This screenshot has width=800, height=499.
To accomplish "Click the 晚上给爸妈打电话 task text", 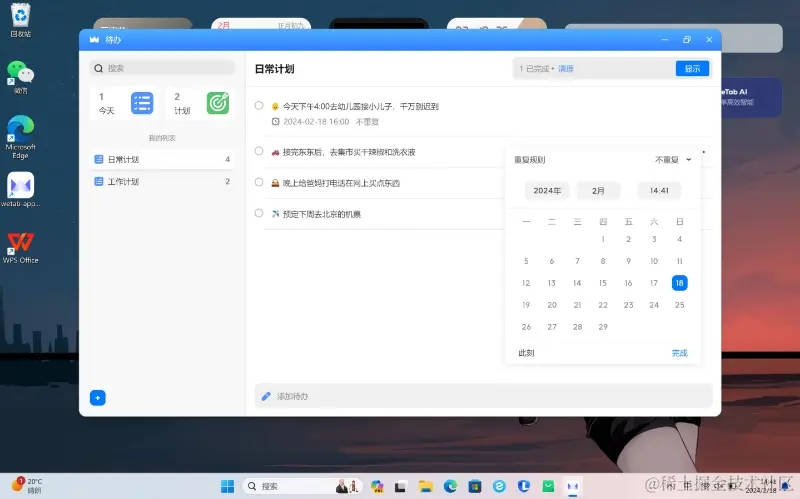I will (x=341, y=183).
